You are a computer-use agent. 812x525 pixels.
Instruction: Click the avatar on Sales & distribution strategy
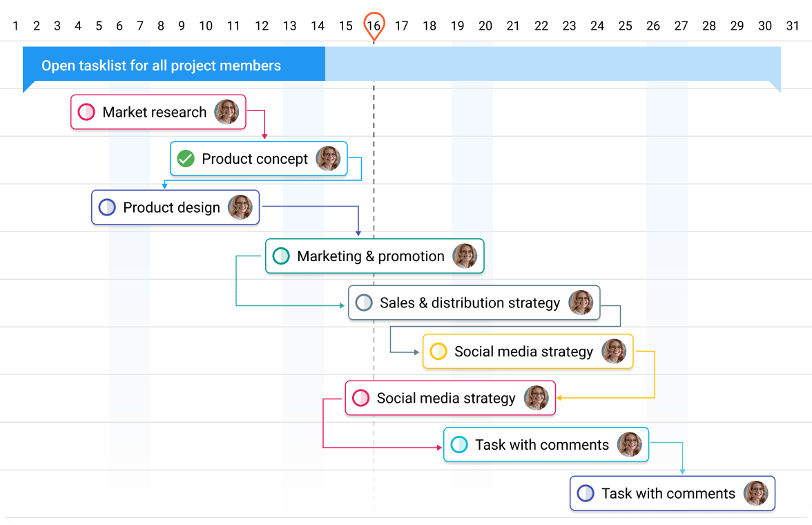click(x=582, y=303)
